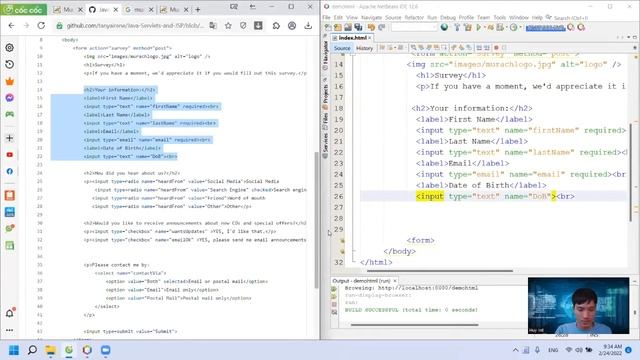Open the Files side panel tab
The image size is (640, 360).
click(x=325, y=121)
